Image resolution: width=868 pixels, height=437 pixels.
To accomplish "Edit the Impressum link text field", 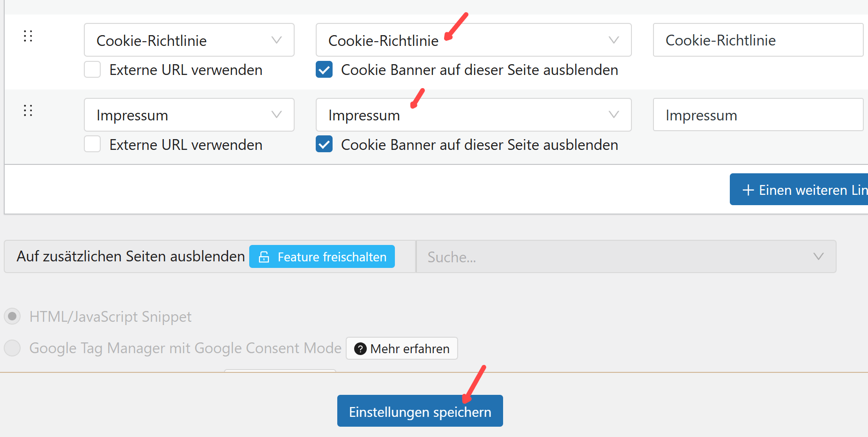I will 757,115.
